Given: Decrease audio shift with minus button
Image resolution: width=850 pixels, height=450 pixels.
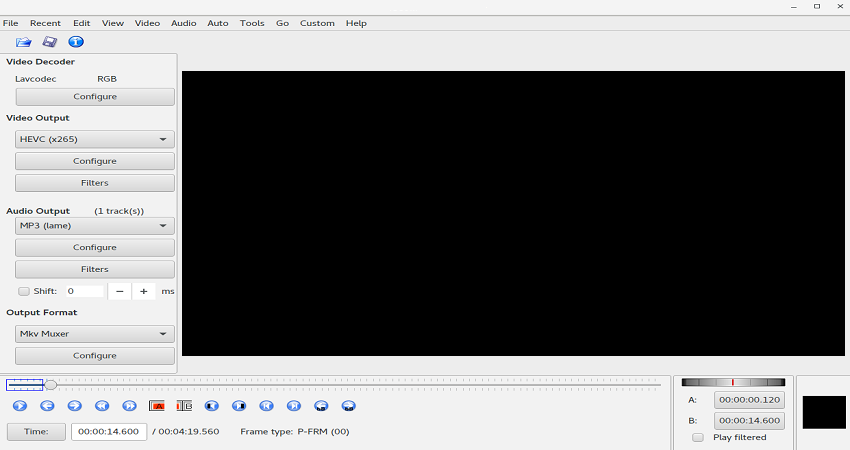Looking at the screenshot, I should (x=120, y=291).
